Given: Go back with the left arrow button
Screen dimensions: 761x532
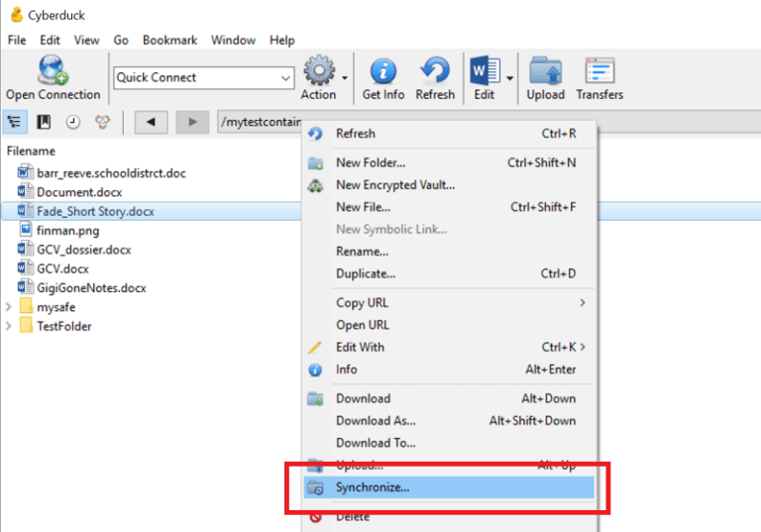Looking at the screenshot, I should (x=151, y=122).
